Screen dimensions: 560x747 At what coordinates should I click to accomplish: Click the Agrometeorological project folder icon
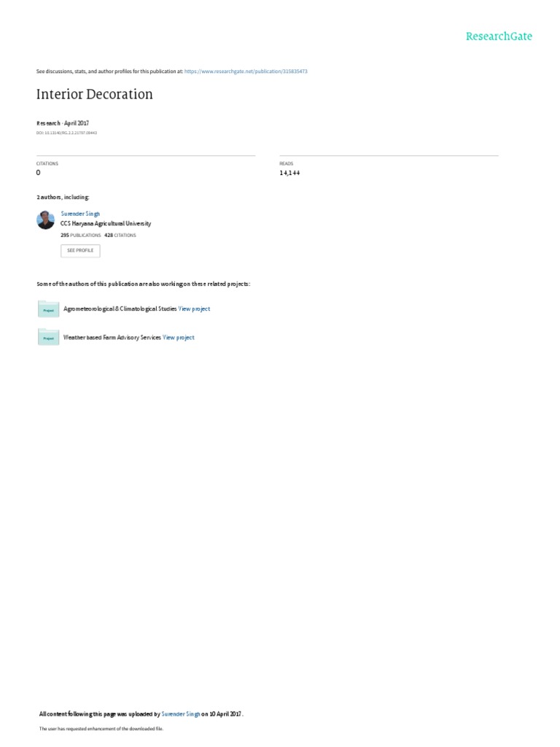[48, 309]
